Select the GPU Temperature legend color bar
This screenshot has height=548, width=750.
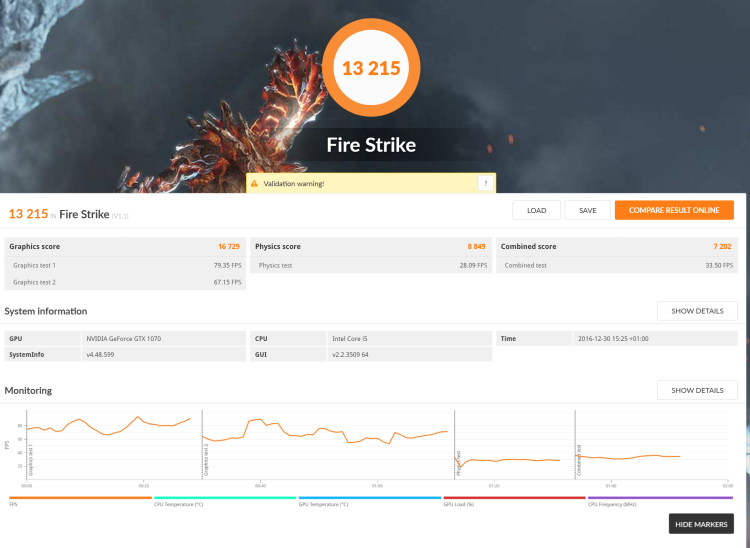click(x=370, y=498)
